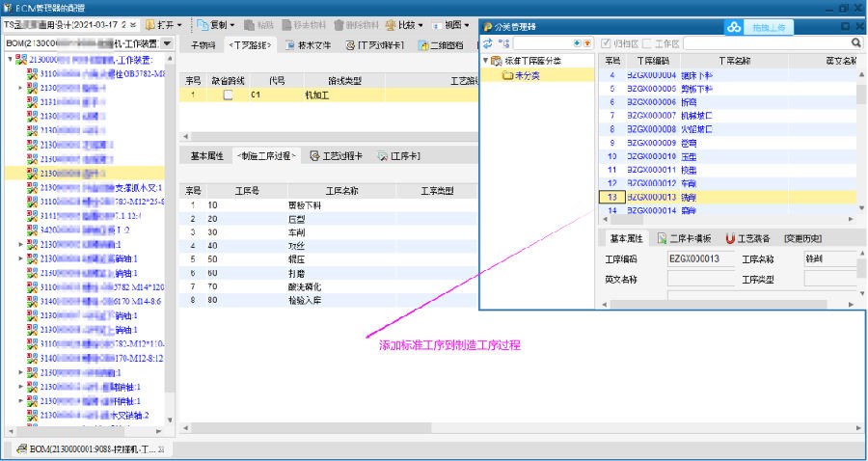Expand the BOM selector combo box
Screen dimensions: 868x461
[167, 44]
